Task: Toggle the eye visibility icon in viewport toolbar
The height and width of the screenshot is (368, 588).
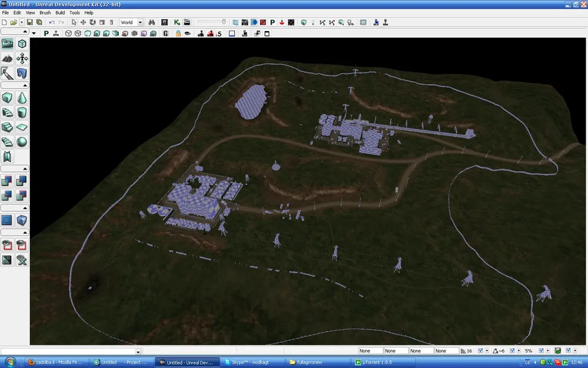Action: point(188,34)
